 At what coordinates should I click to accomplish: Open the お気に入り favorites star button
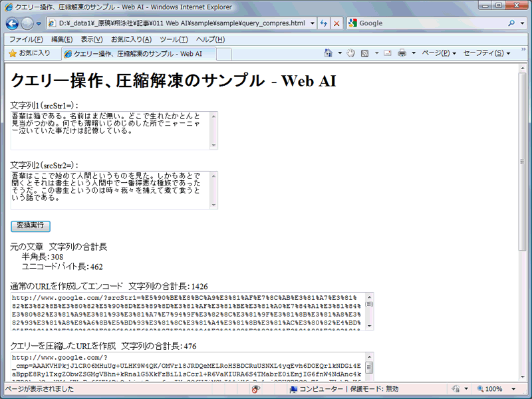[29, 53]
